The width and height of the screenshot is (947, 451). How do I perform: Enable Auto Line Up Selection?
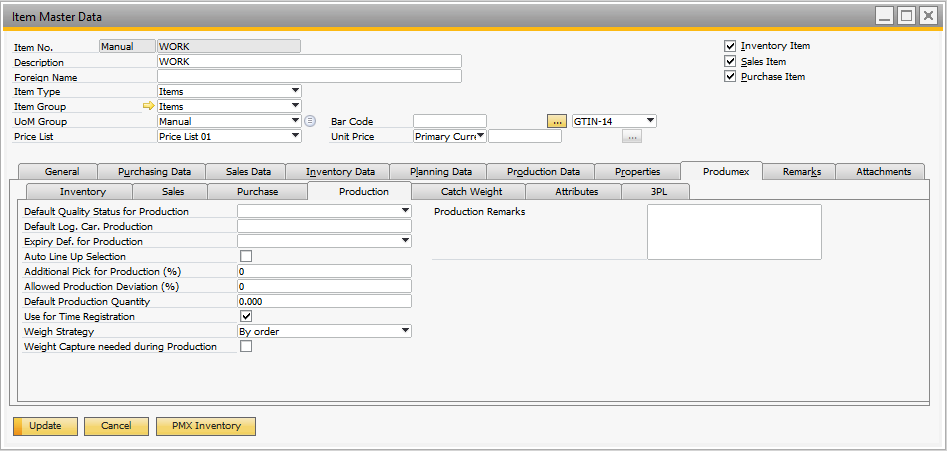click(x=246, y=256)
